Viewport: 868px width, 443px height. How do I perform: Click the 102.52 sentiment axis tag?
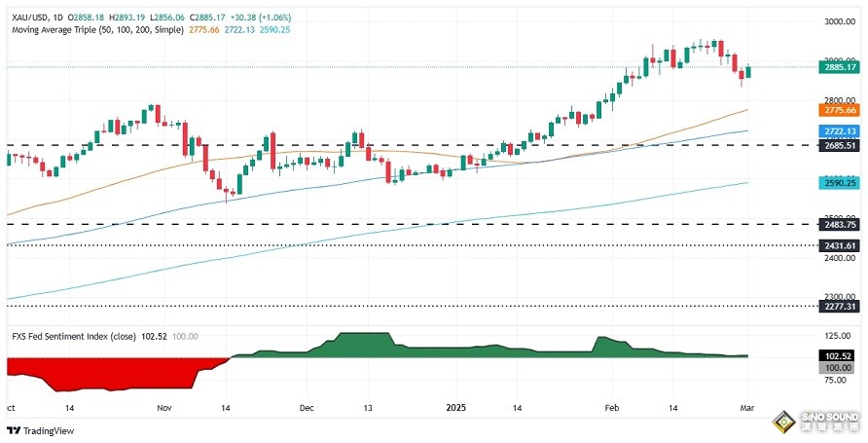[836, 357]
